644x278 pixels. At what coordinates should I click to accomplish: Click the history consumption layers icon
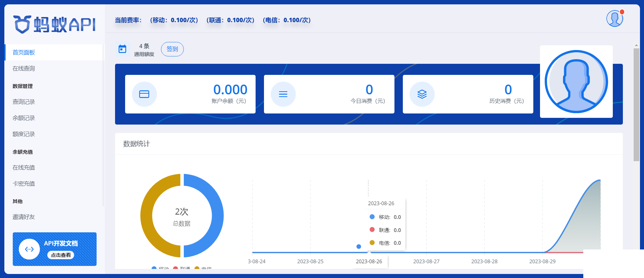point(422,94)
